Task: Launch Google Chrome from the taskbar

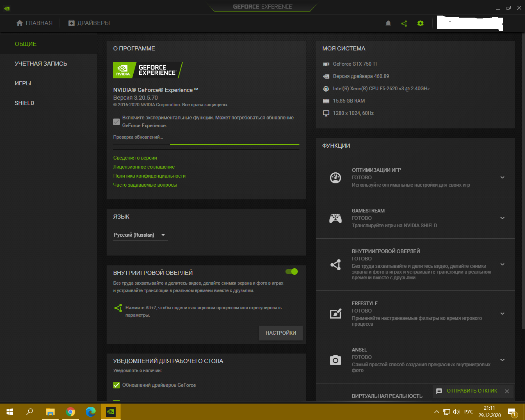Action: click(71, 412)
